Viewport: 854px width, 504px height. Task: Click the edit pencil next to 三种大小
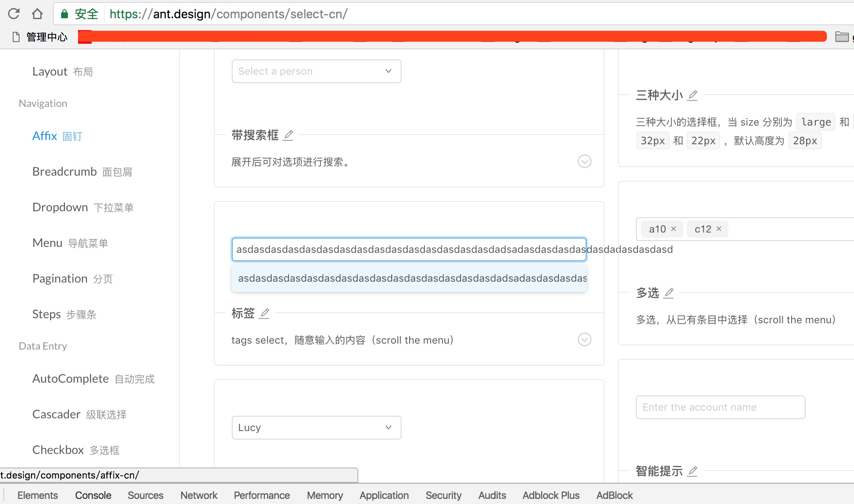tap(692, 95)
